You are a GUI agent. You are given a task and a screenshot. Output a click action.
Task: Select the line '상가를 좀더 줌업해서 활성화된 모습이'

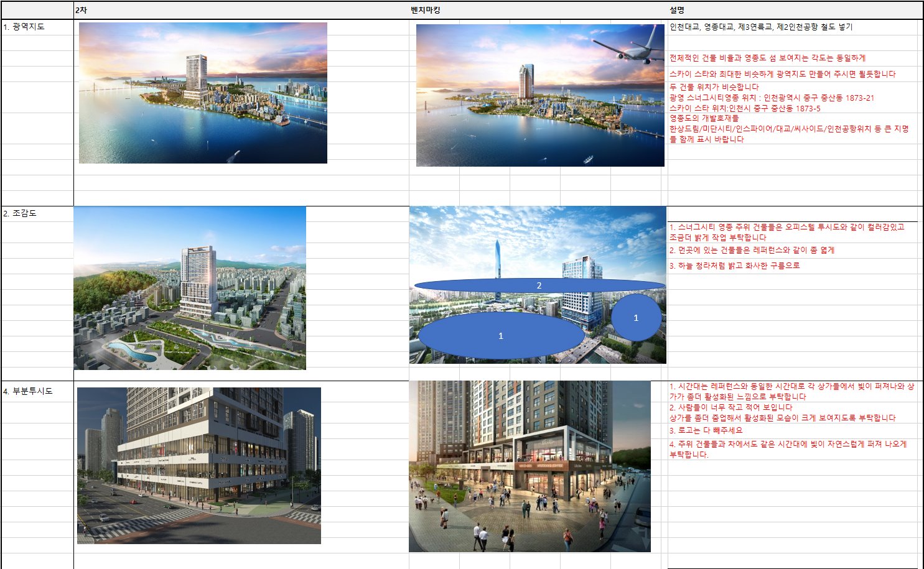pos(783,418)
